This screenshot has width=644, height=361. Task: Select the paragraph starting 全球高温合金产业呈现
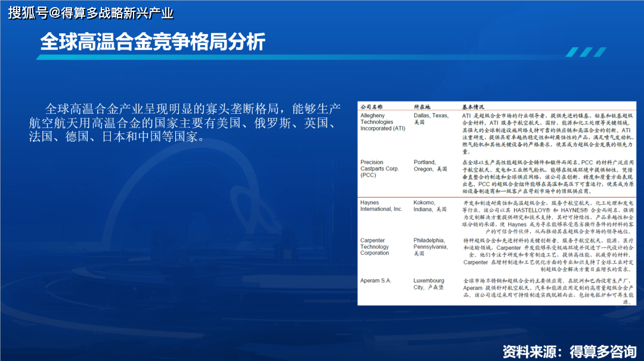tap(185, 123)
